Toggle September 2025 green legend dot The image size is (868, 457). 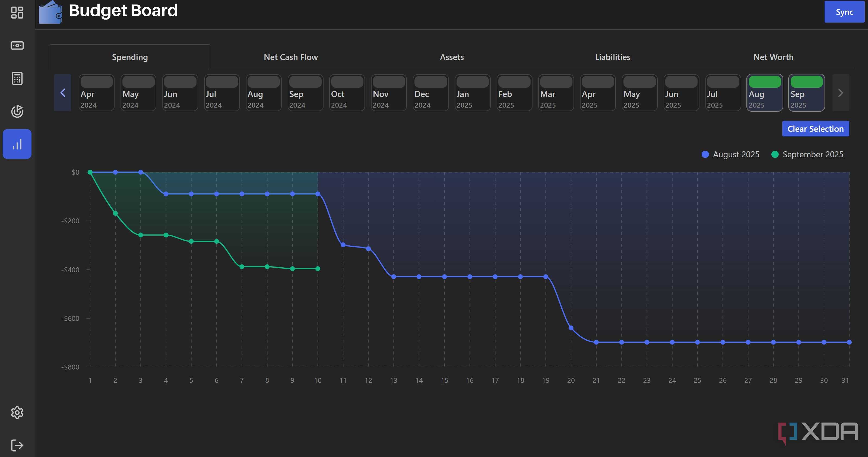(775, 154)
